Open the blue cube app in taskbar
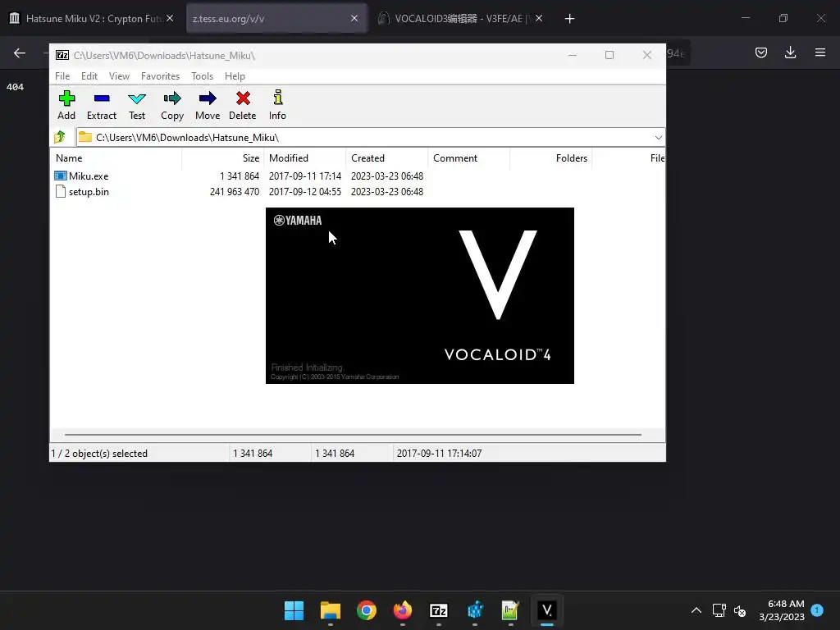Viewport: 840px width, 630px height. pos(475,610)
